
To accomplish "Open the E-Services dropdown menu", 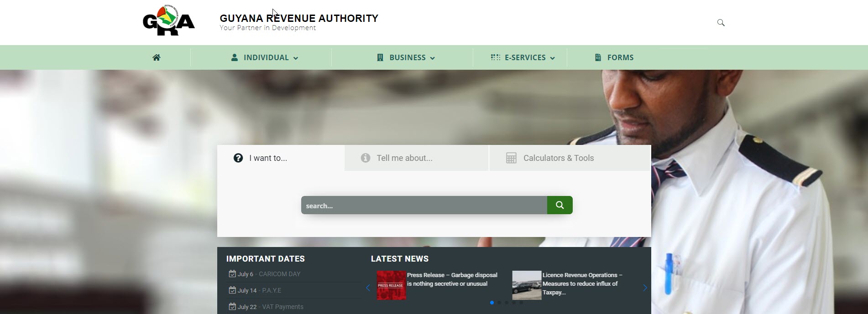I will coord(523,57).
